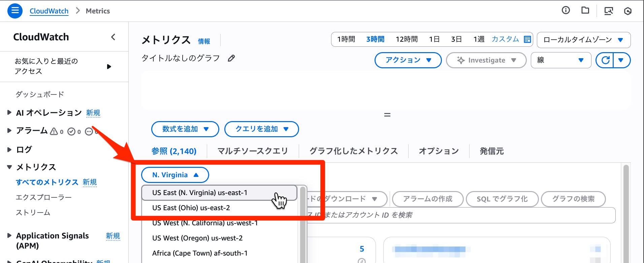Select the 3日 time range
Viewport: 644px width, 263px height.
point(456,39)
